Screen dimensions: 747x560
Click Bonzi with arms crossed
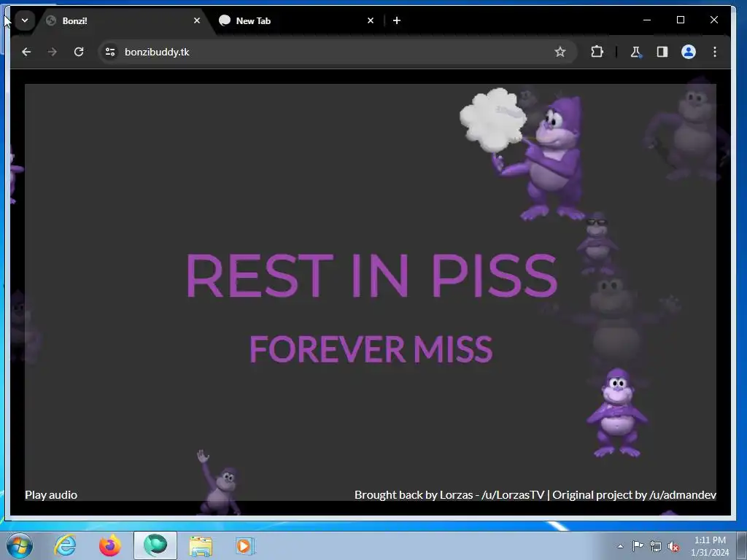[617, 413]
